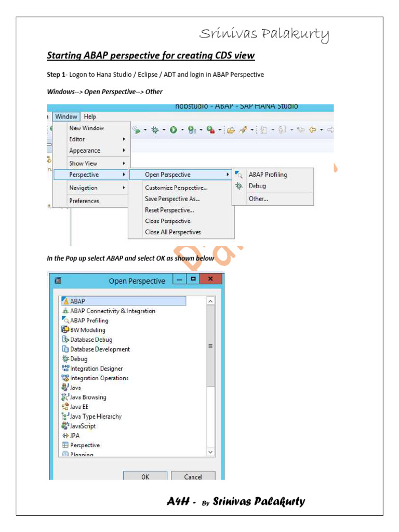The image size is (399, 532).
Task: Expand the Editor submenu arrow
Action: [x=124, y=139]
